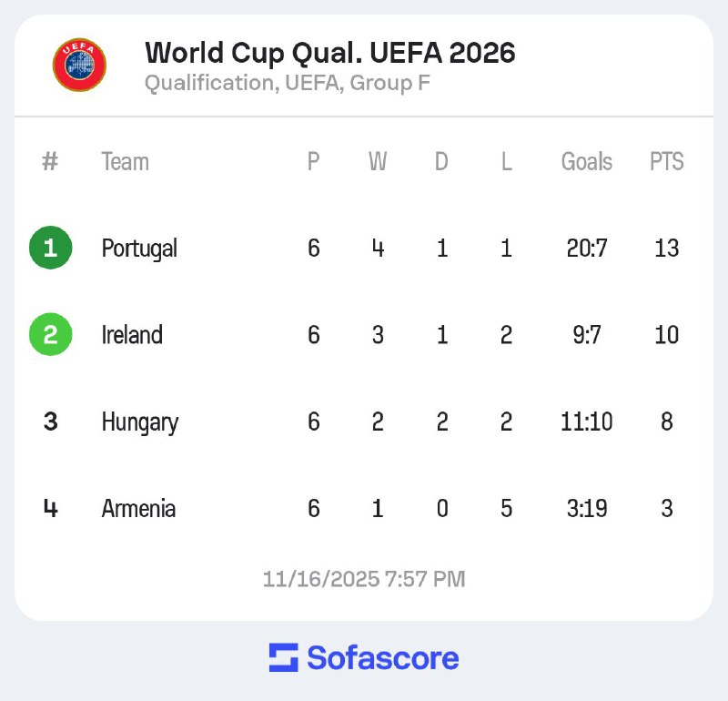Click the P played column header
Viewport: 728px width, 701px height.
click(x=313, y=162)
